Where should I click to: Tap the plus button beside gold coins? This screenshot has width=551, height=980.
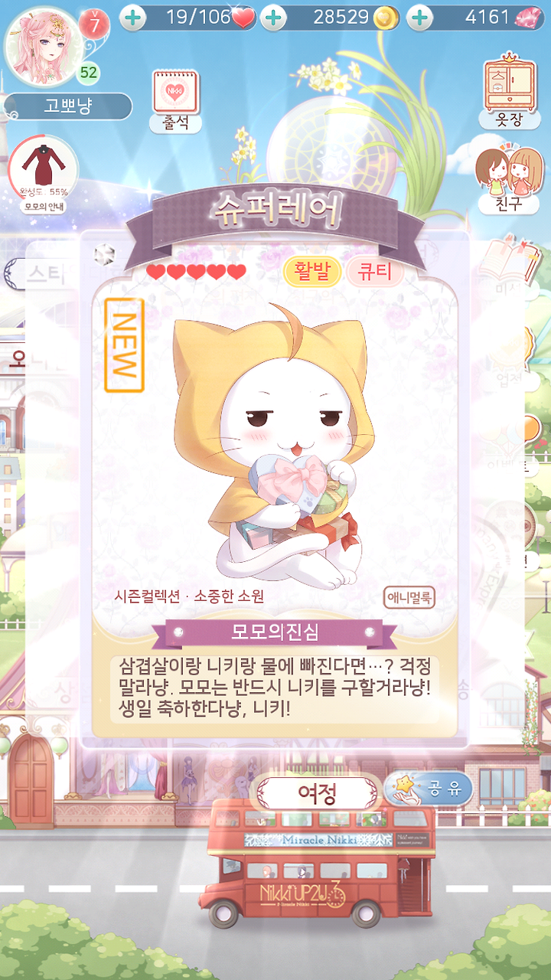tap(273, 17)
